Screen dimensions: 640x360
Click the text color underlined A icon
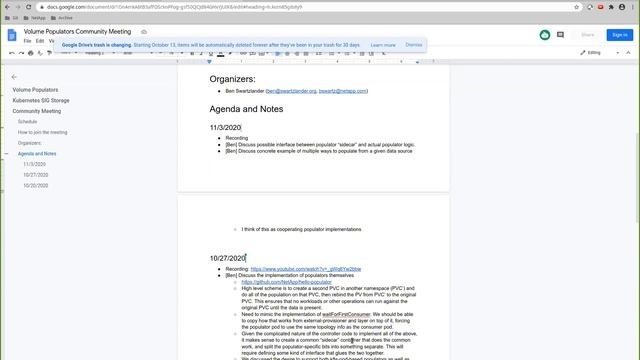[221, 53]
